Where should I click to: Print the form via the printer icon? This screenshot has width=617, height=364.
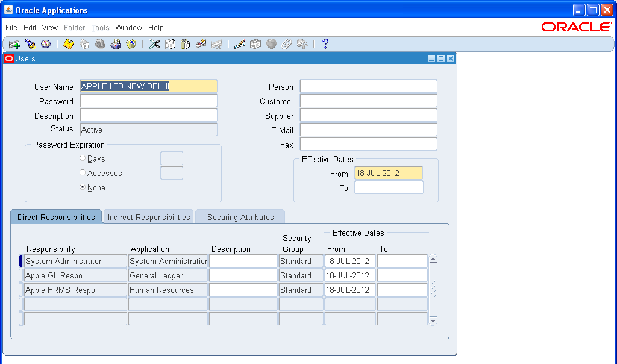(116, 43)
